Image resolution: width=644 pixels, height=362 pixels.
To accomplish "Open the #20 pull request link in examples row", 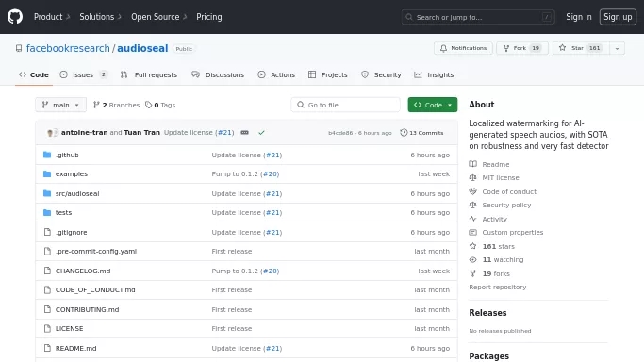I will coord(271,174).
